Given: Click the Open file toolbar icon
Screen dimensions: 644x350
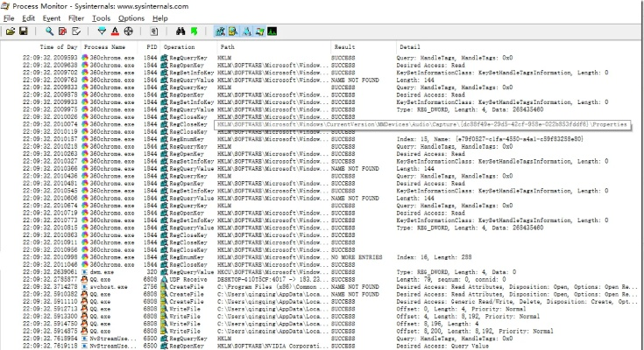Looking at the screenshot, I should tap(11, 31).
